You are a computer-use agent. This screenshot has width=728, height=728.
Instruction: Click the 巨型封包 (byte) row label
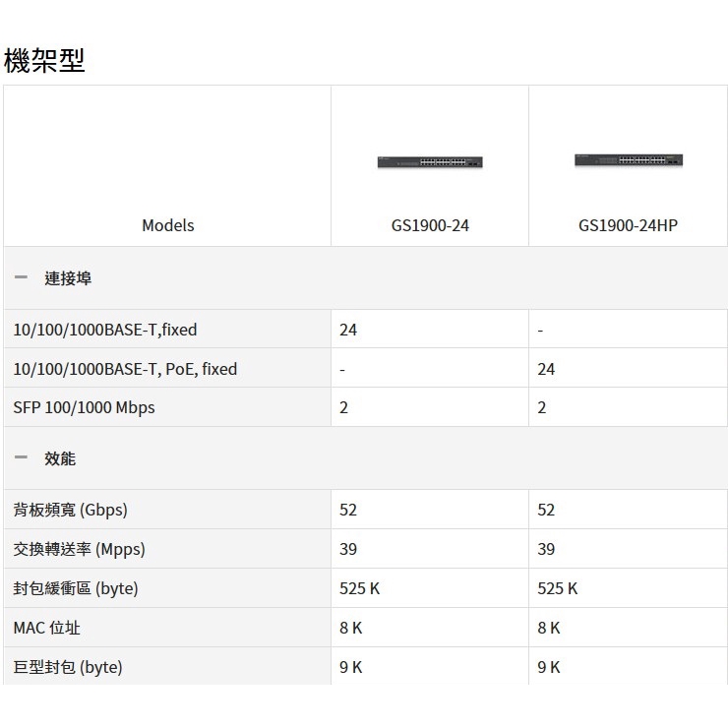68,667
